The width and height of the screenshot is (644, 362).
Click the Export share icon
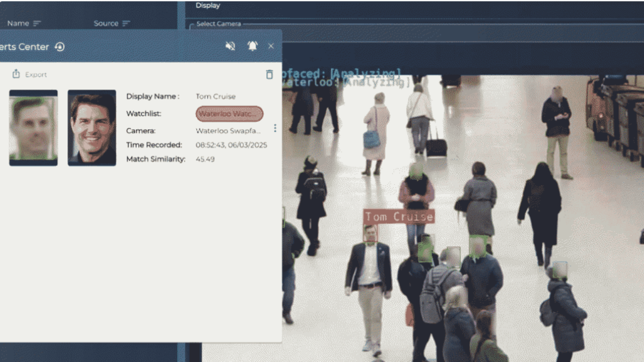pyautogui.click(x=16, y=74)
